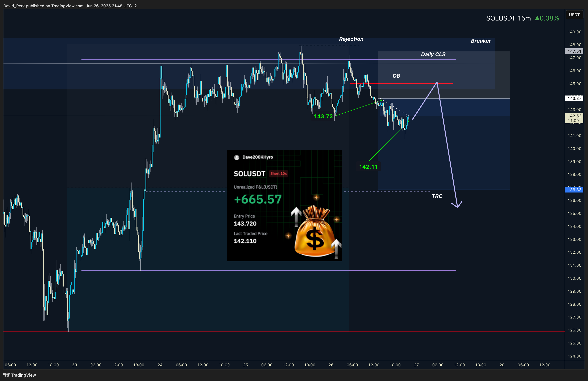Click the Unrealized P&L(USDT) label
Viewport: 588px width, 381px height.
pos(255,187)
